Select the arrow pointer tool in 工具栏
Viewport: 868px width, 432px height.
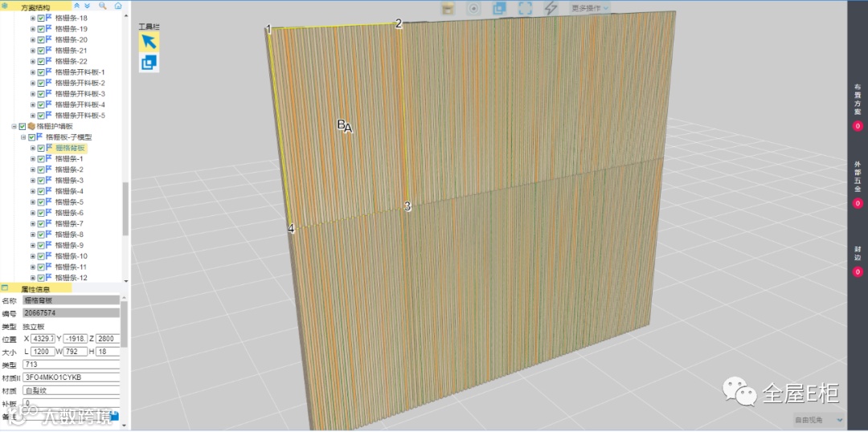(x=149, y=42)
